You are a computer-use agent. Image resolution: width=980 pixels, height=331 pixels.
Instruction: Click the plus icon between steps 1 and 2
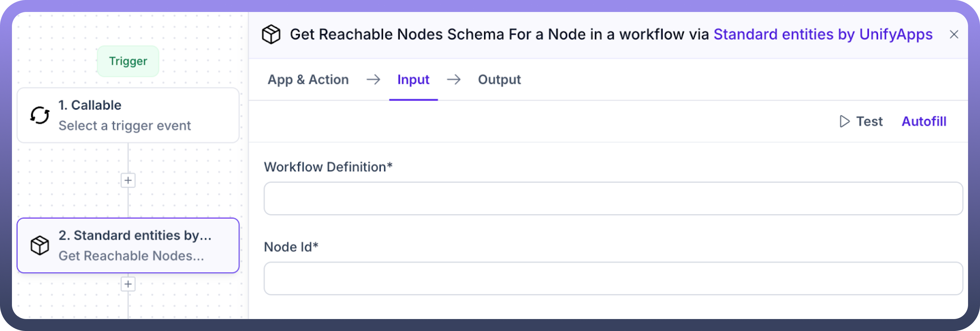[128, 180]
